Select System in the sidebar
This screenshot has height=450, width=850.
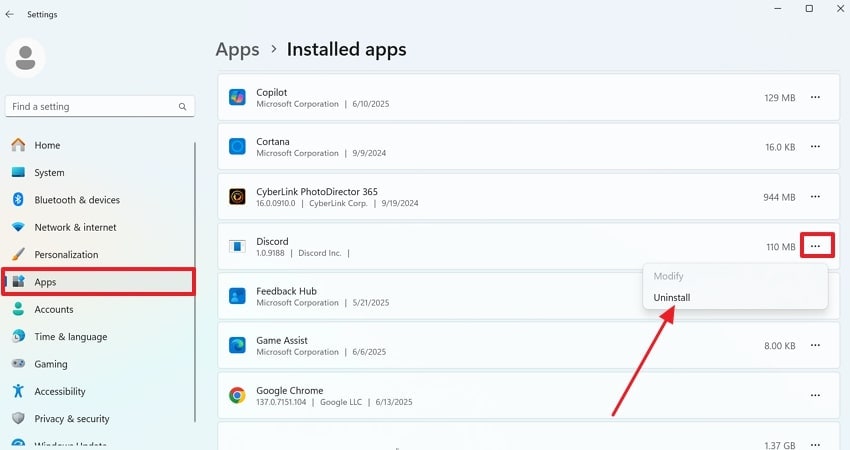[x=98, y=172]
